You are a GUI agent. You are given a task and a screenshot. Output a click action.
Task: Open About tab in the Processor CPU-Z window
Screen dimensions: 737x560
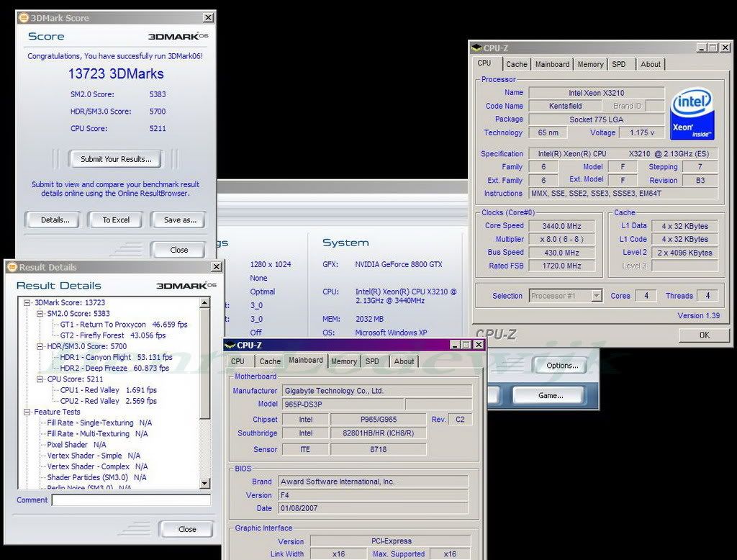pos(651,64)
